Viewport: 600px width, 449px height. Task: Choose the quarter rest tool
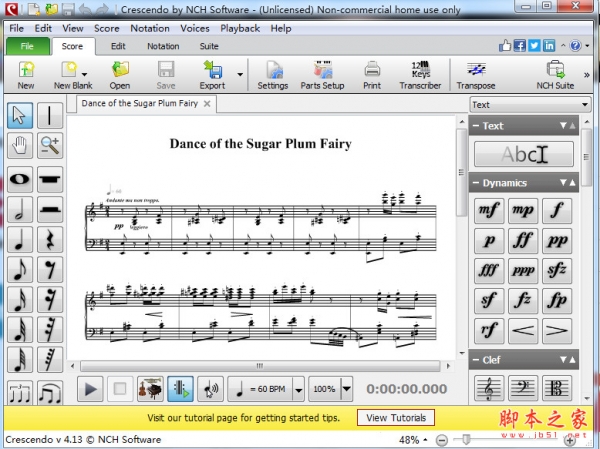click(50, 240)
